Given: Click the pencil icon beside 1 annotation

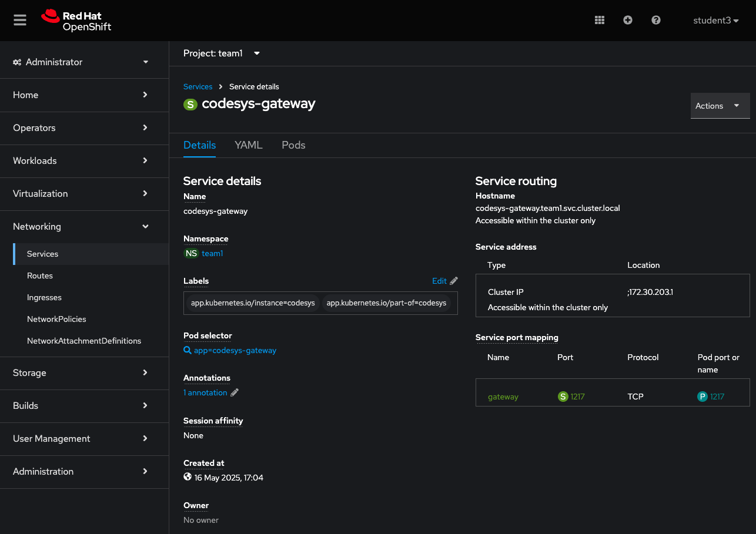Looking at the screenshot, I should pos(235,392).
